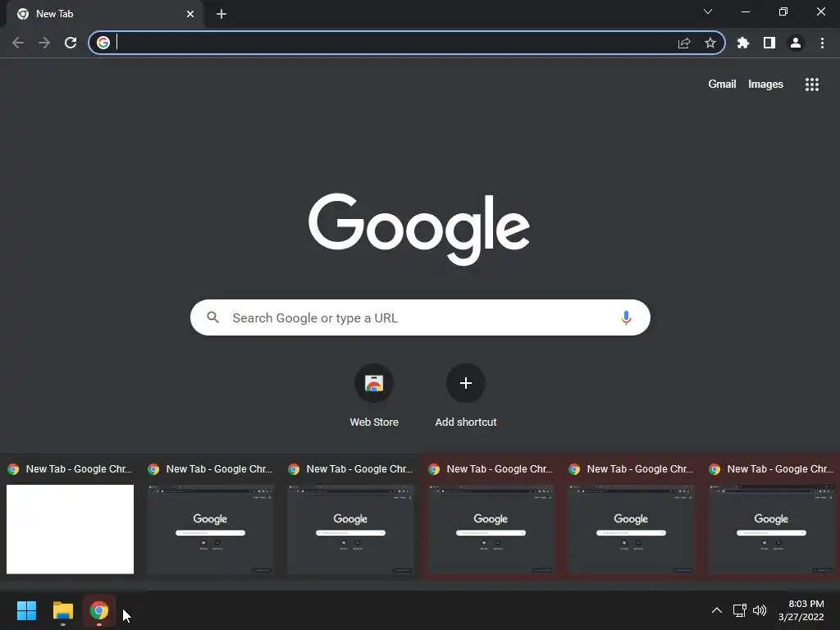The width and height of the screenshot is (840, 630).
Task: Share this page icon in omnibox
Action: click(684, 43)
